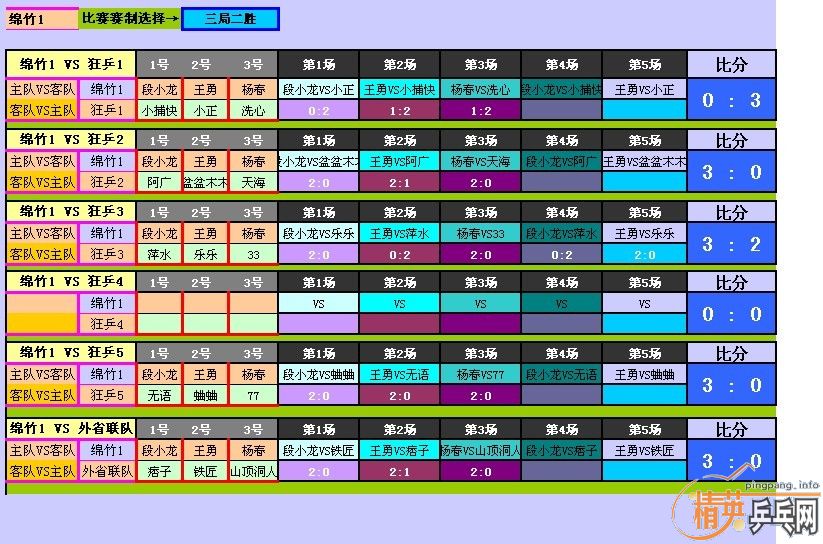Select player cell 33
This screenshot has width=823, height=544.
(253, 254)
